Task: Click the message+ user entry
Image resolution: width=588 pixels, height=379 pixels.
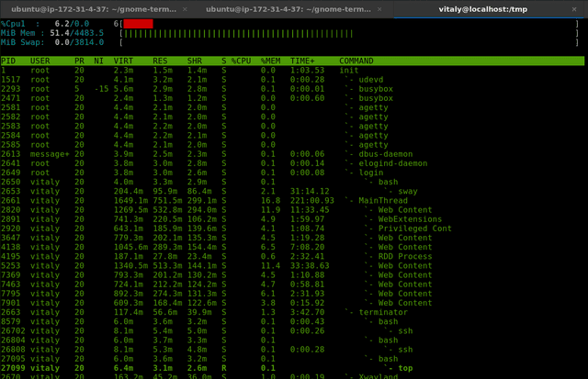Action: pyautogui.click(x=50, y=154)
